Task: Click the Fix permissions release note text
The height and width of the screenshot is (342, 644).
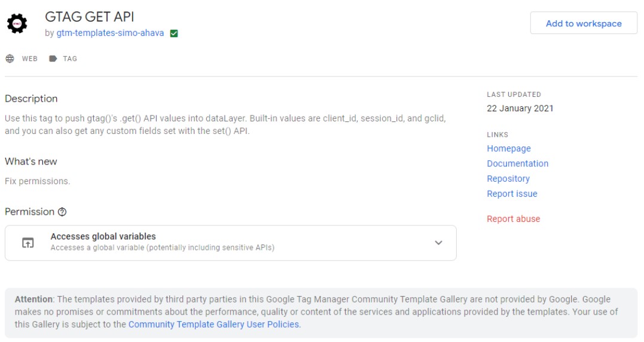Action: point(37,181)
